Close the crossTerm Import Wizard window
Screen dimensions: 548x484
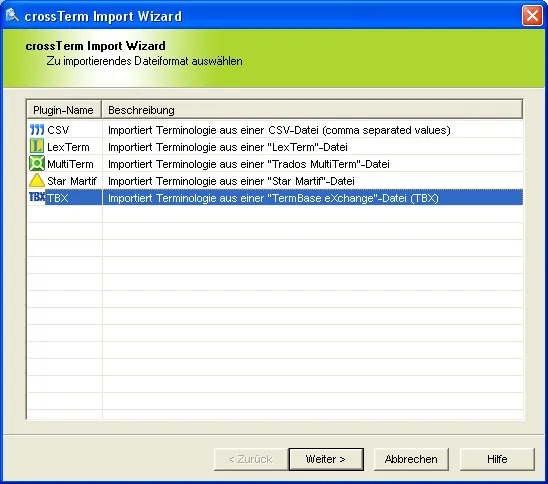point(532,16)
